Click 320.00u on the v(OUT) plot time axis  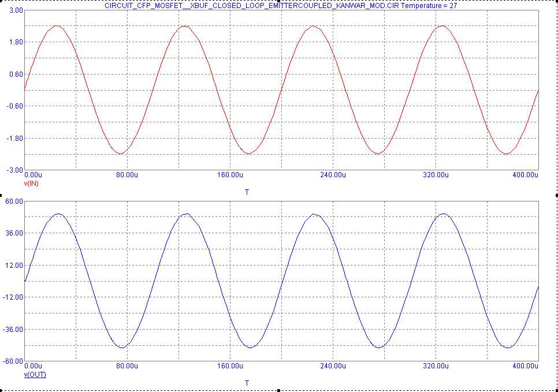pos(436,366)
